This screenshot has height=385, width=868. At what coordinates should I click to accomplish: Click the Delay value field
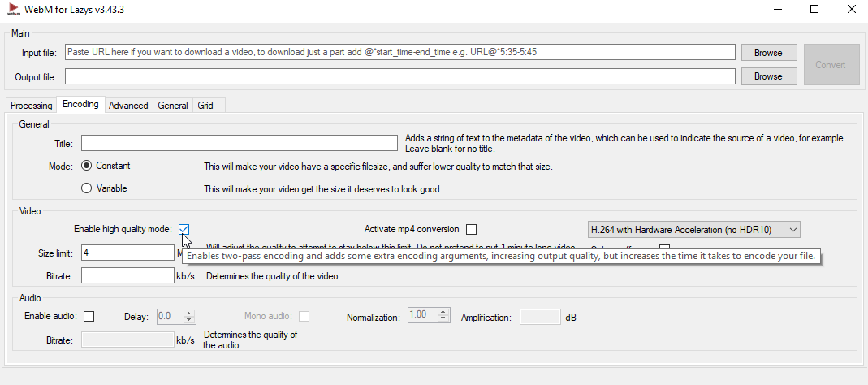(171, 316)
